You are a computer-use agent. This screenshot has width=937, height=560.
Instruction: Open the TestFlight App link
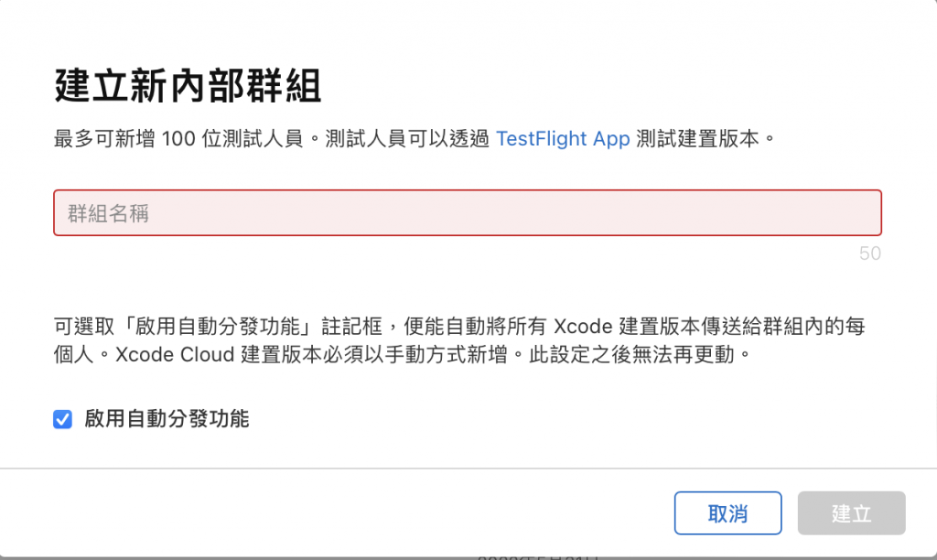(563, 139)
